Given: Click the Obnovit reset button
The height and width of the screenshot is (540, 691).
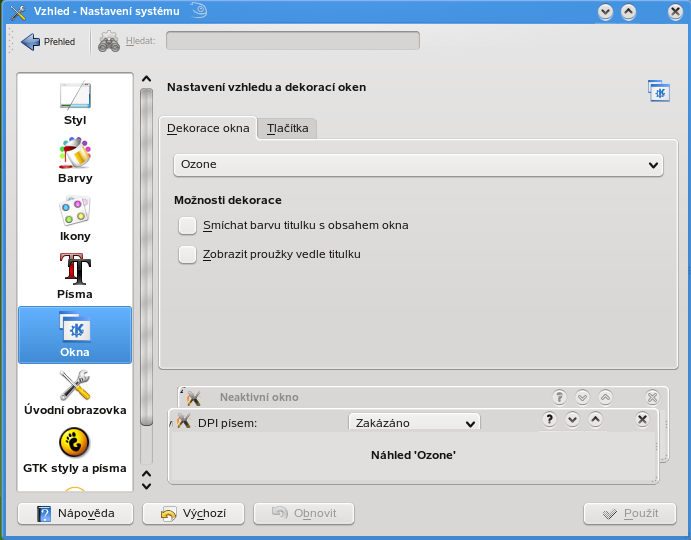Looking at the screenshot, I should [x=304, y=514].
